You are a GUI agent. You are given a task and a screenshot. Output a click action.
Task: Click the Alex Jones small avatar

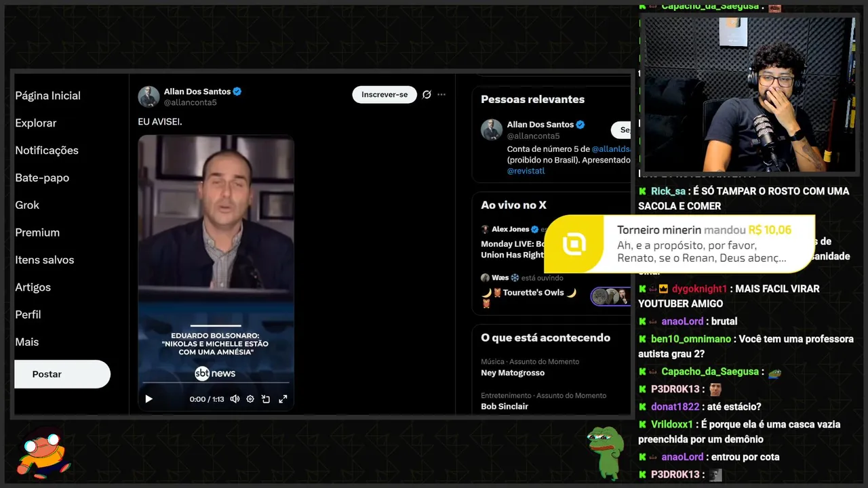(485, 229)
